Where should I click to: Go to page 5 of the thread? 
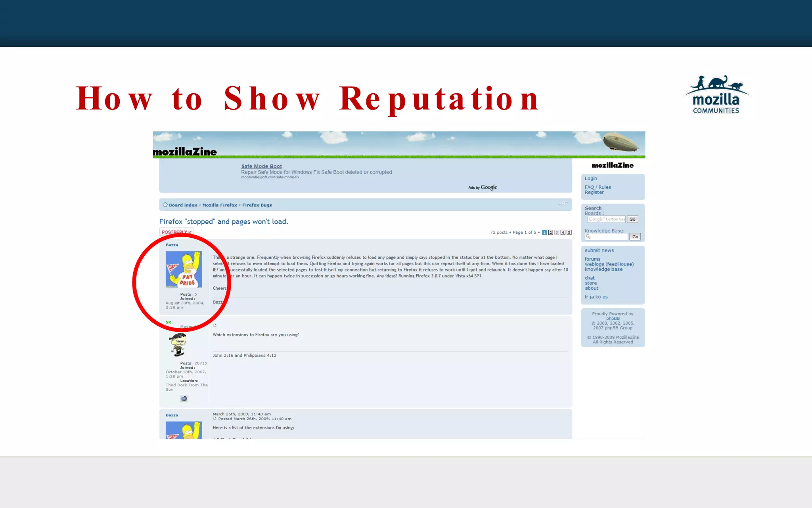(569, 233)
